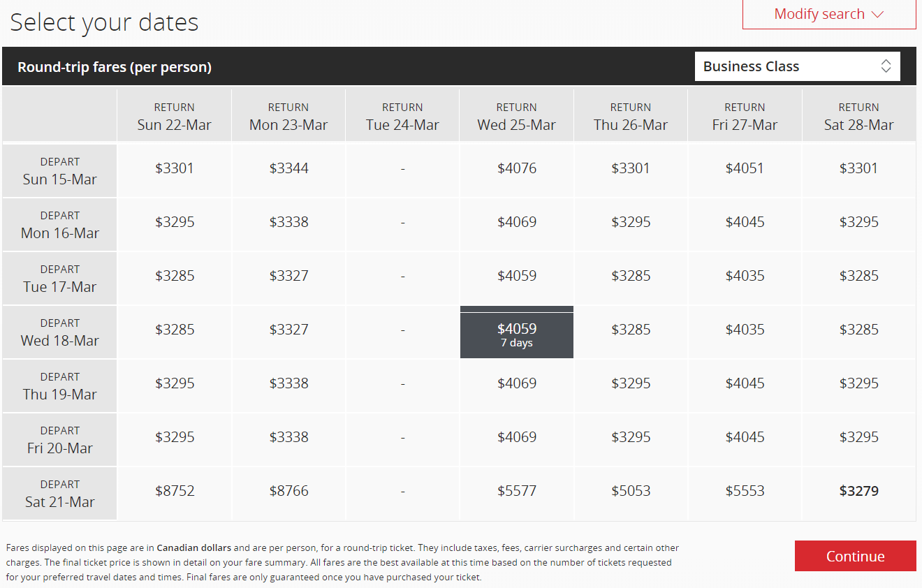The image size is (922, 588).
Task: Select the $5053 fare returning Thu 26-Mar
Action: tap(631, 491)
